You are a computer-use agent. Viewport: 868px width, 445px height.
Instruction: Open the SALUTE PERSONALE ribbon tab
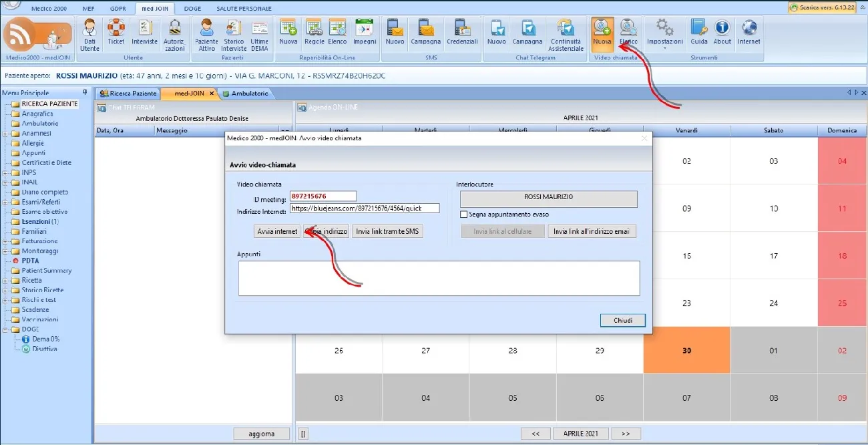pos(244,9)
